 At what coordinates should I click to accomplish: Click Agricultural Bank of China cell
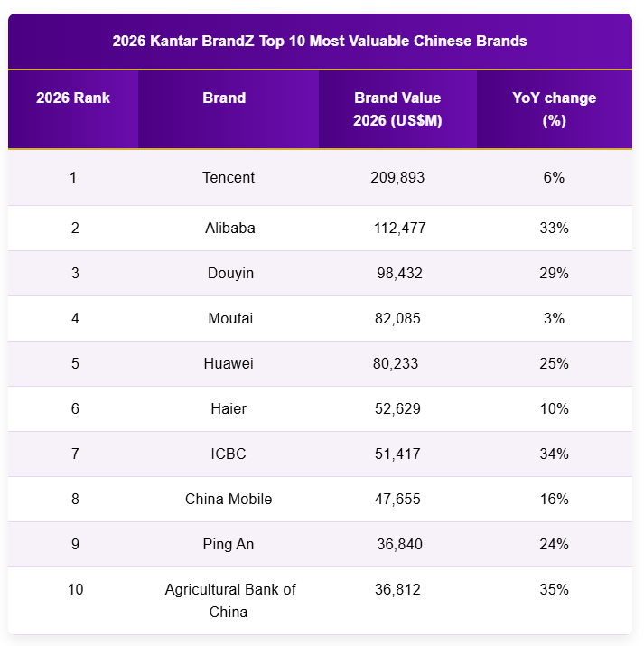230,601
